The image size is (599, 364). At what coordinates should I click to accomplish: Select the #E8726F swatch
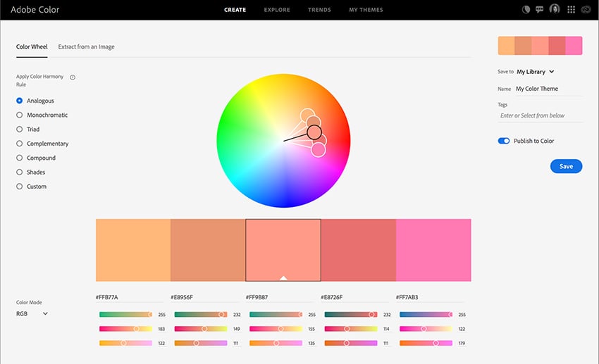358,250
